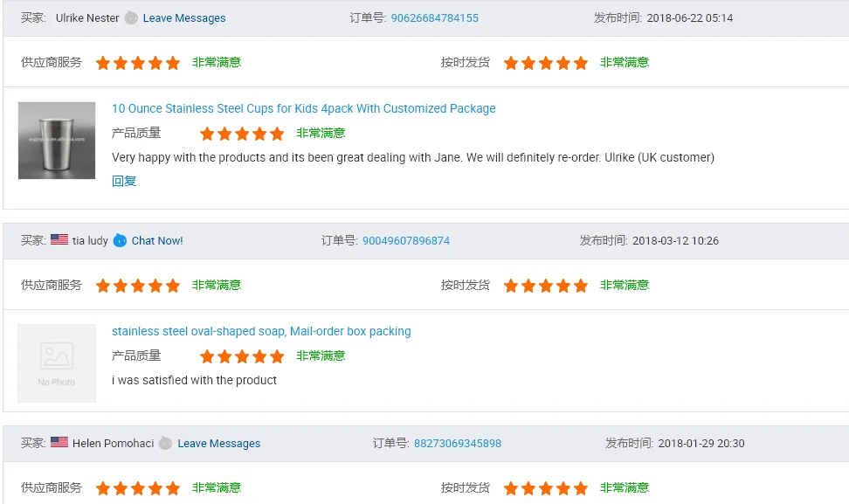Open the 10 Ounce Stainless Steel Cups product
This screenshot has width=849, height=504.
pyautogui.click(x=302, y=108)
